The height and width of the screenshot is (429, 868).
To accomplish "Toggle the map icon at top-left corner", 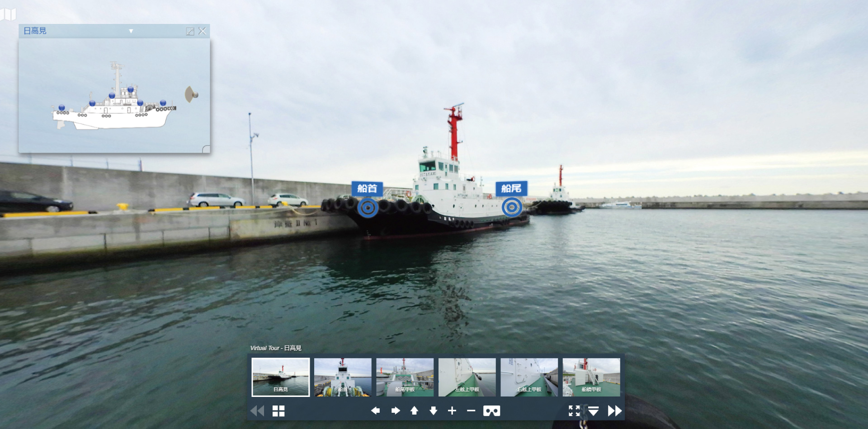I will point(8,14).
